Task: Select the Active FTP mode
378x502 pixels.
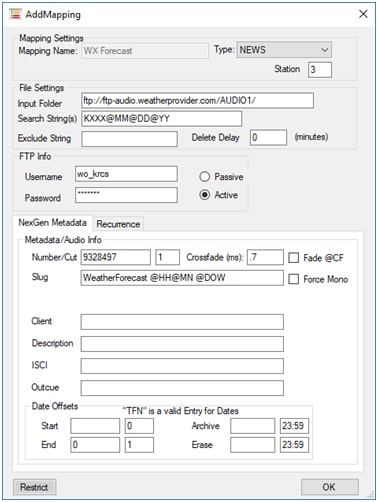Action: 204,195
